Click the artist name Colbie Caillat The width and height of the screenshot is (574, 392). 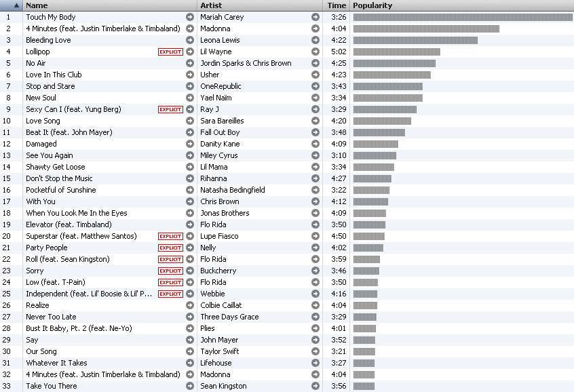(221, 305)
